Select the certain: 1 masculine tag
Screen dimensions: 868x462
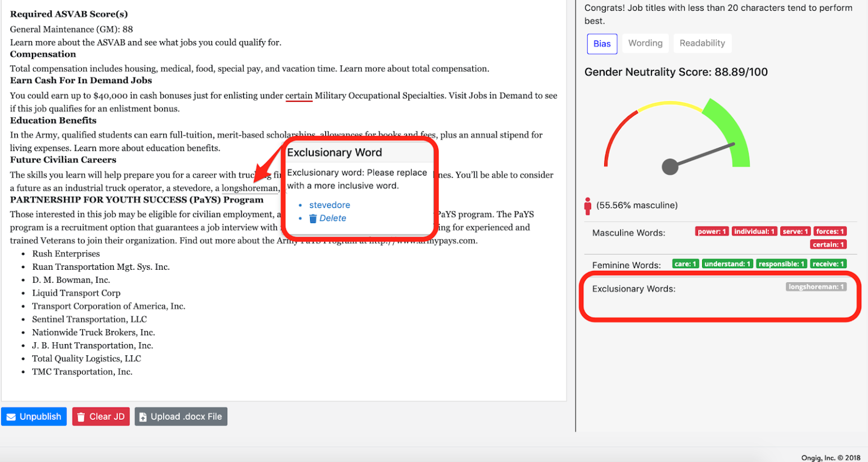tap(828, 244)
